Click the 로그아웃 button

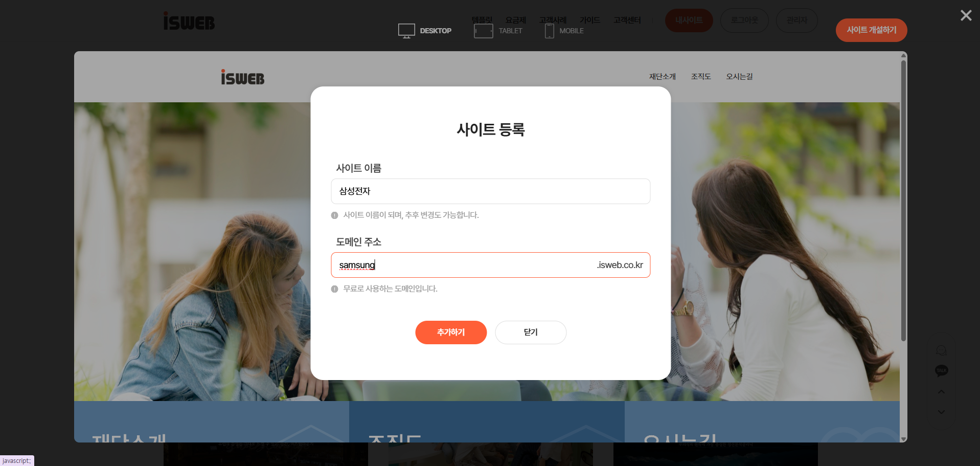[x=744, y=20]
